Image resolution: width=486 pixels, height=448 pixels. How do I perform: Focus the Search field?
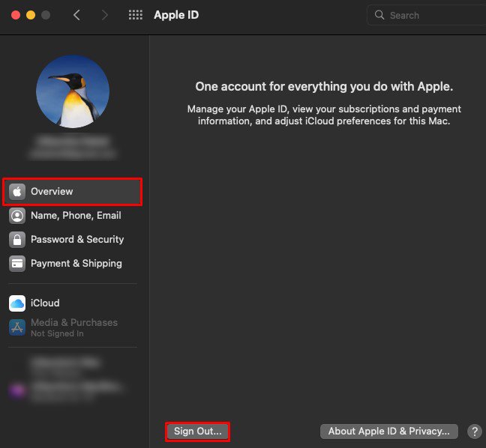427,15
